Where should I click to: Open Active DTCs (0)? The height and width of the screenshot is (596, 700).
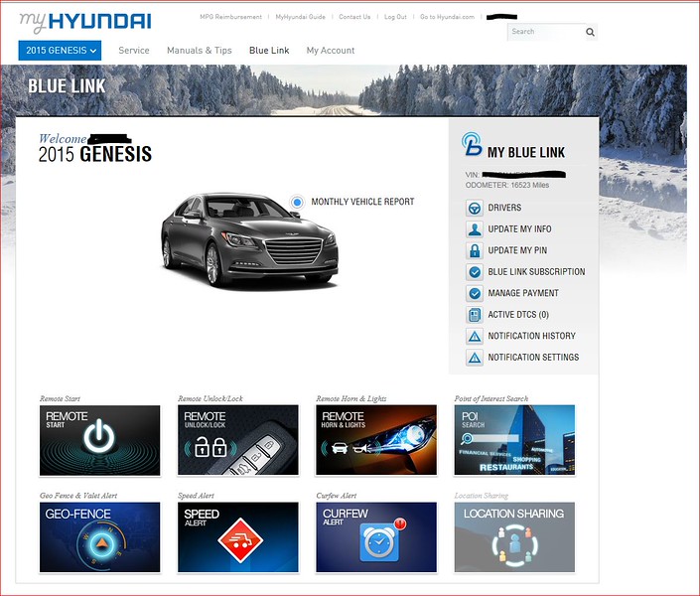(518, 315)
